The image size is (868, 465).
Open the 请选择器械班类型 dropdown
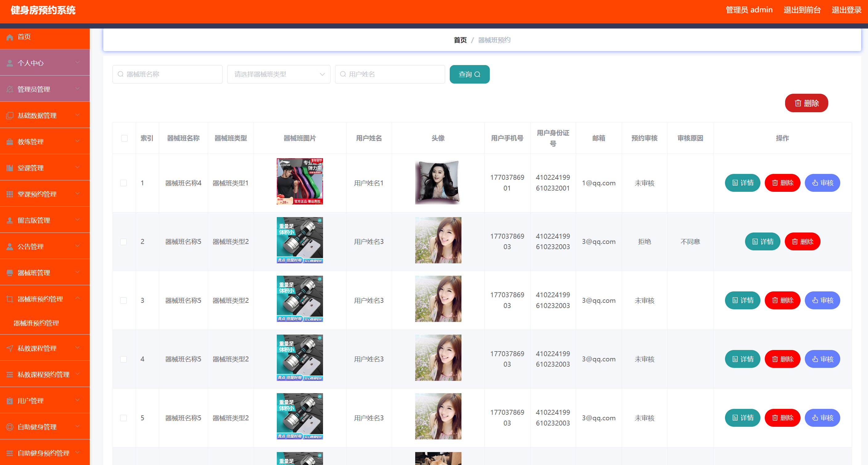click(279, 74)
